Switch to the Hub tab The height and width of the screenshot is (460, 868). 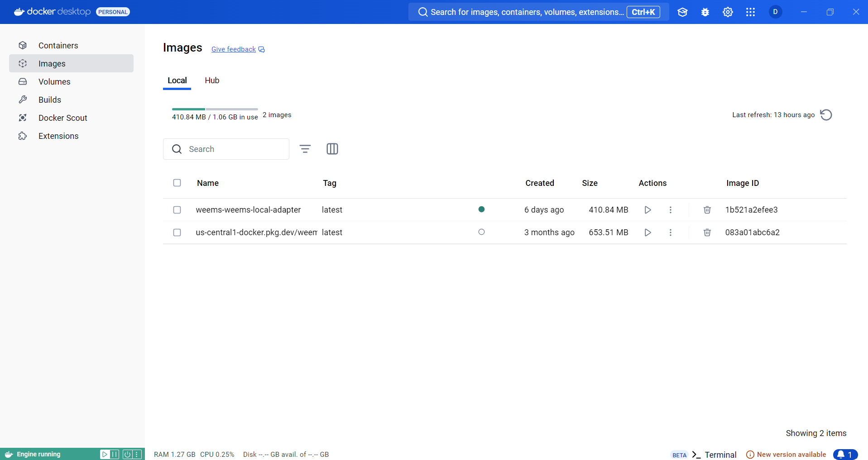click(212, 81)
